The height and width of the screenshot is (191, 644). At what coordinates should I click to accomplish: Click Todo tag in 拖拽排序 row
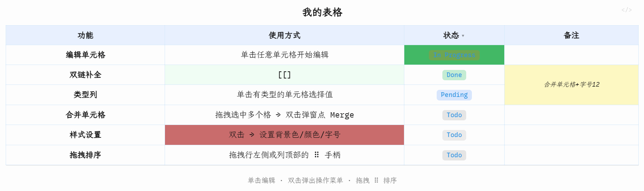(x=454, y=155)
